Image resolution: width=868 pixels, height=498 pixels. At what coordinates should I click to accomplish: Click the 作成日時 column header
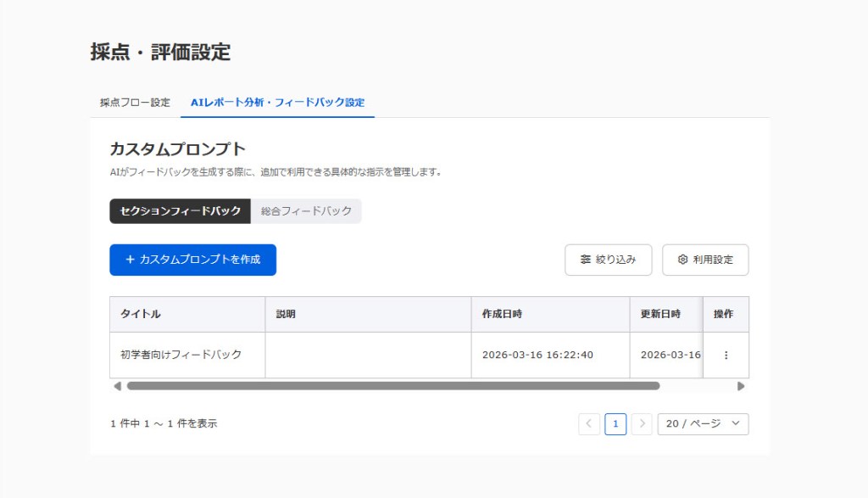[502, 314]
